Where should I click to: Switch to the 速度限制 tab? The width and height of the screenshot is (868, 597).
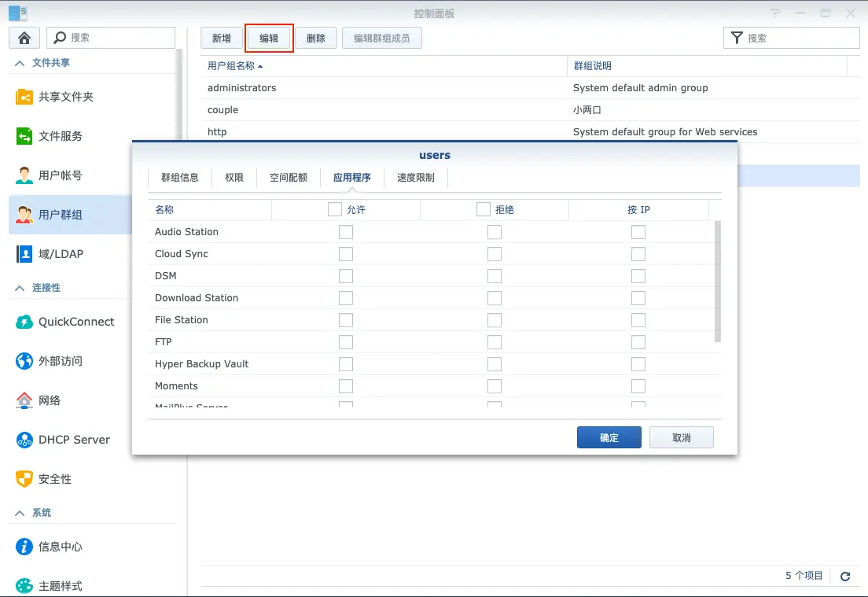click(416, 178)
